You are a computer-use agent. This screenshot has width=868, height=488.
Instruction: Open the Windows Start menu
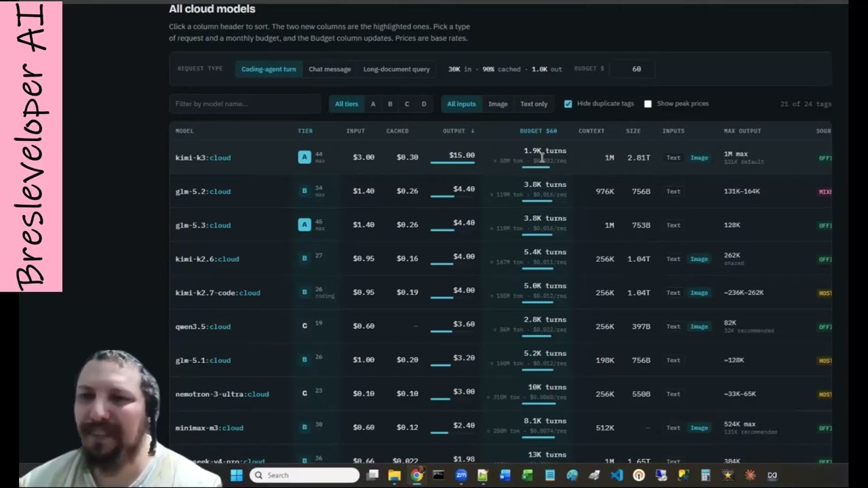237,475
